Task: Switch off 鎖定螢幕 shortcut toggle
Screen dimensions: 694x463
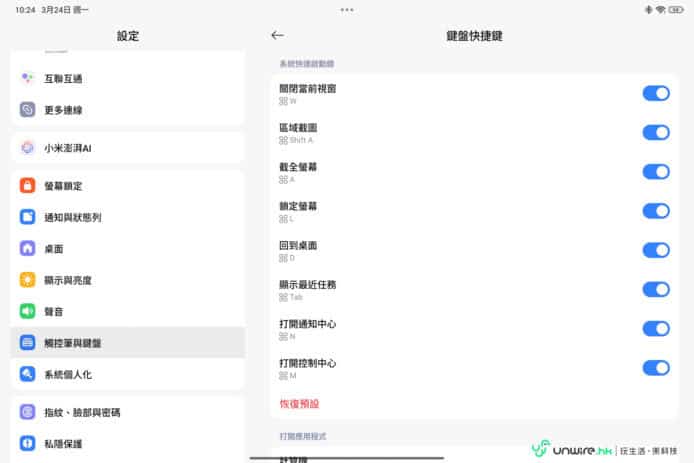Action: tap(655, 210)
